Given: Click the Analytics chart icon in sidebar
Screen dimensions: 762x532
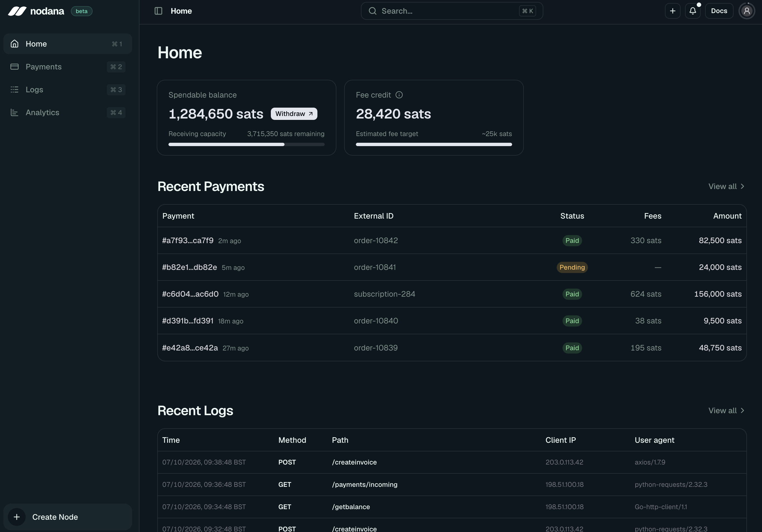Looking at the screenshot, I should 14,112.
